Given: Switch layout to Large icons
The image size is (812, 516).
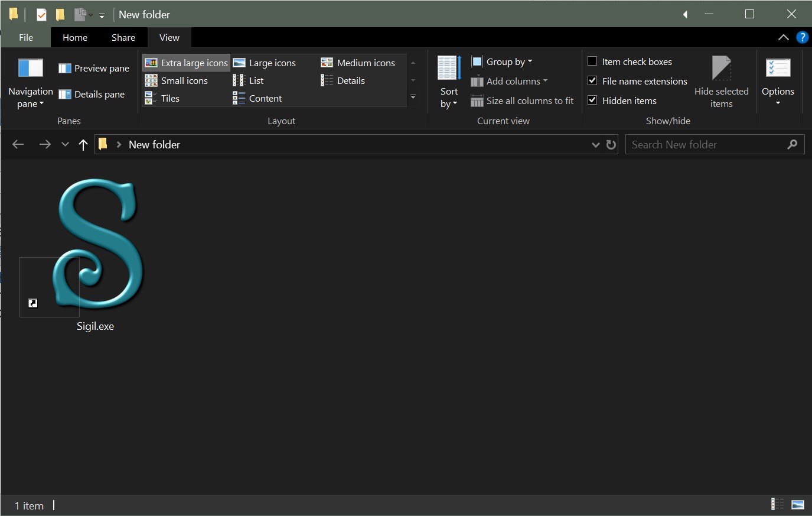Looking at the screenshot, I should pyautogui.click(x=265, y=63).
